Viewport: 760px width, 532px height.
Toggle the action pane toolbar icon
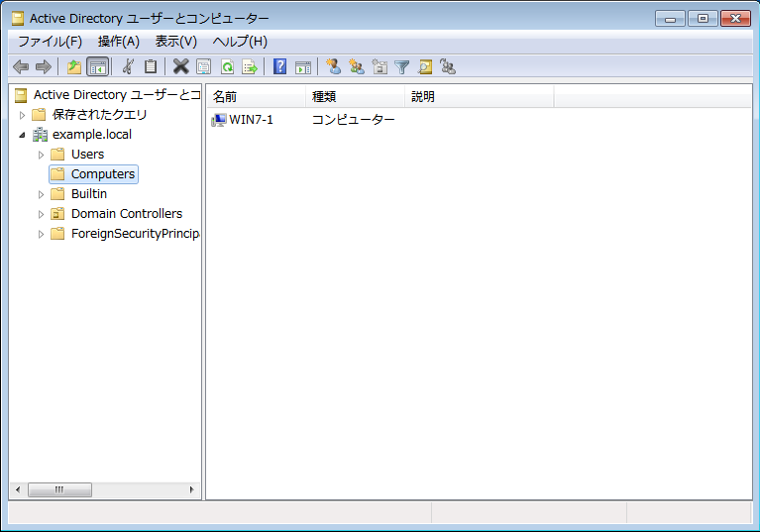(303, 66)
